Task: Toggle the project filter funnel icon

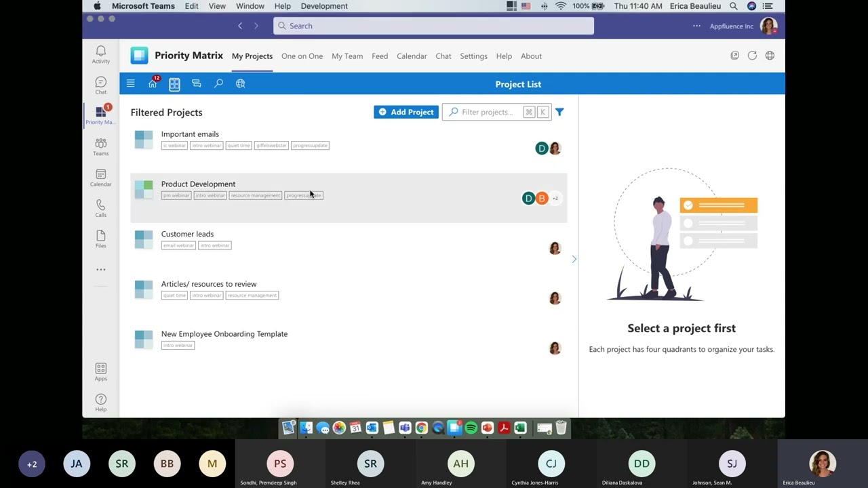Action: pos(559,112)
